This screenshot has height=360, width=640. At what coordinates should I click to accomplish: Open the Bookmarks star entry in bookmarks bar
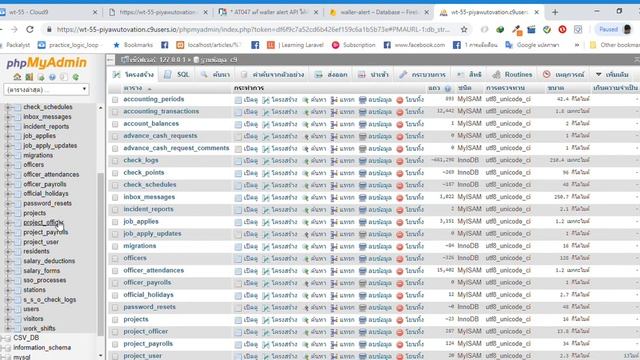(133, 45)
